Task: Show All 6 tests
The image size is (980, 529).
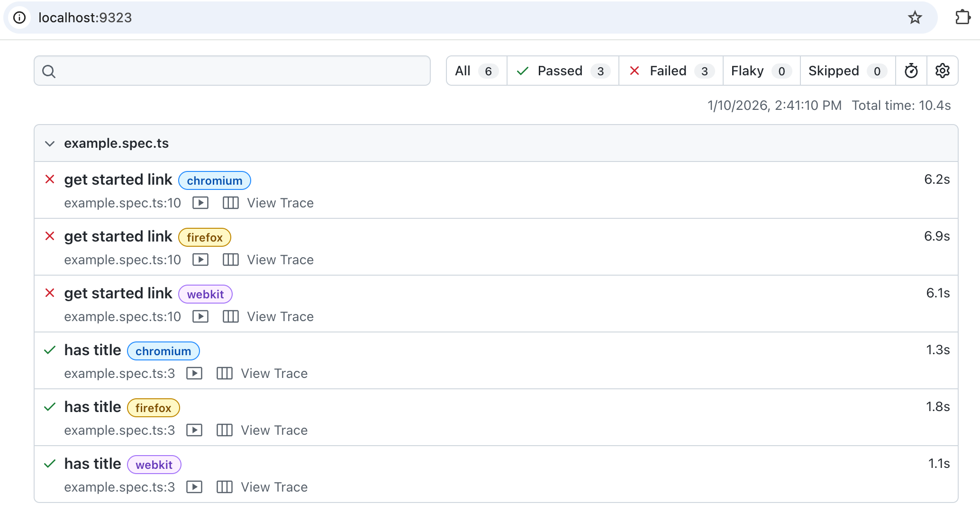Action: 477,71
